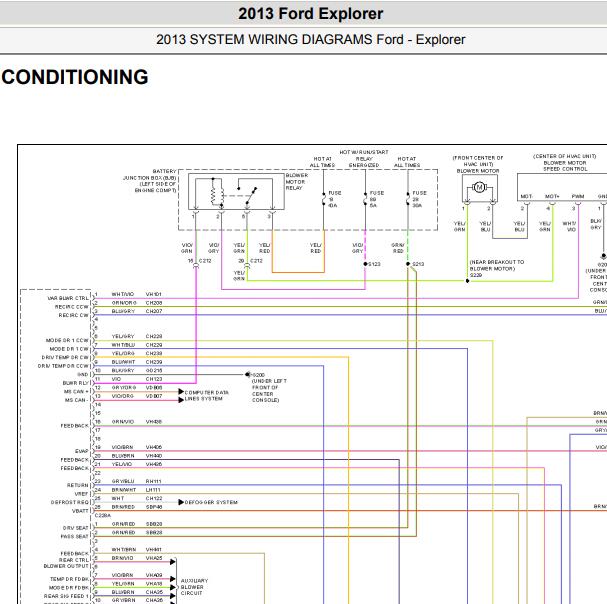Image resolution: width=607 pixels, height=604 pixels.
Task: Click '(UNDER LEFT FRONT OF CENTER CONSOLE)' note
Action: pyautogui.click(x=269, y=390)
